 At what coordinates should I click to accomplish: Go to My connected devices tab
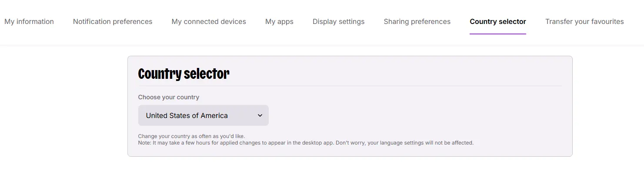[x=209, y=21]
